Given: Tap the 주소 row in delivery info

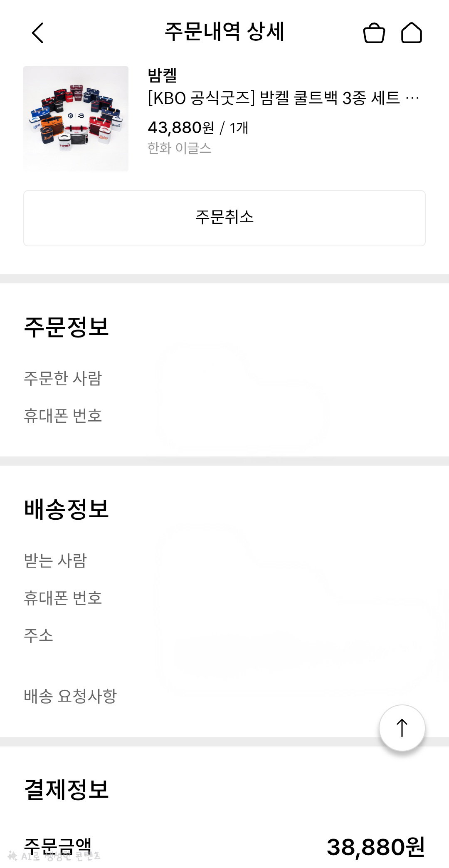Looking at the screenshot, I should tap(224, 635).
